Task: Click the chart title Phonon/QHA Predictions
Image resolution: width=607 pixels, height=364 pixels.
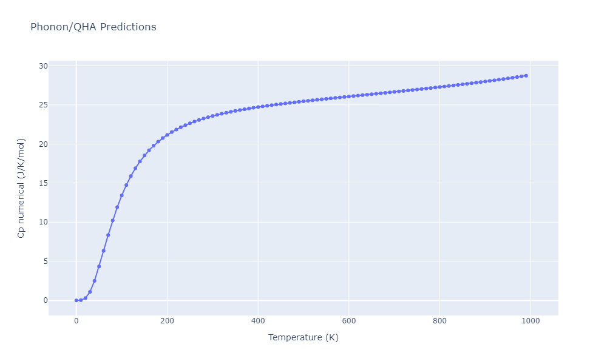Action: (x=93, y=27)
